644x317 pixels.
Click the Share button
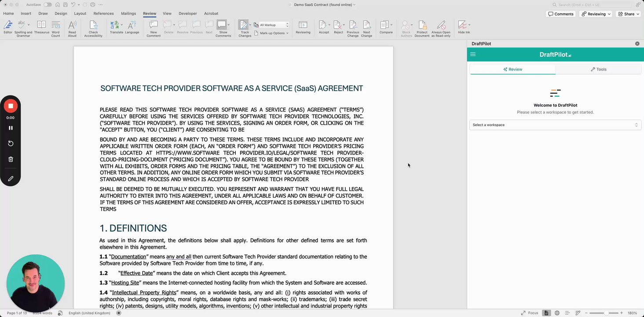(x=629, y=14)
